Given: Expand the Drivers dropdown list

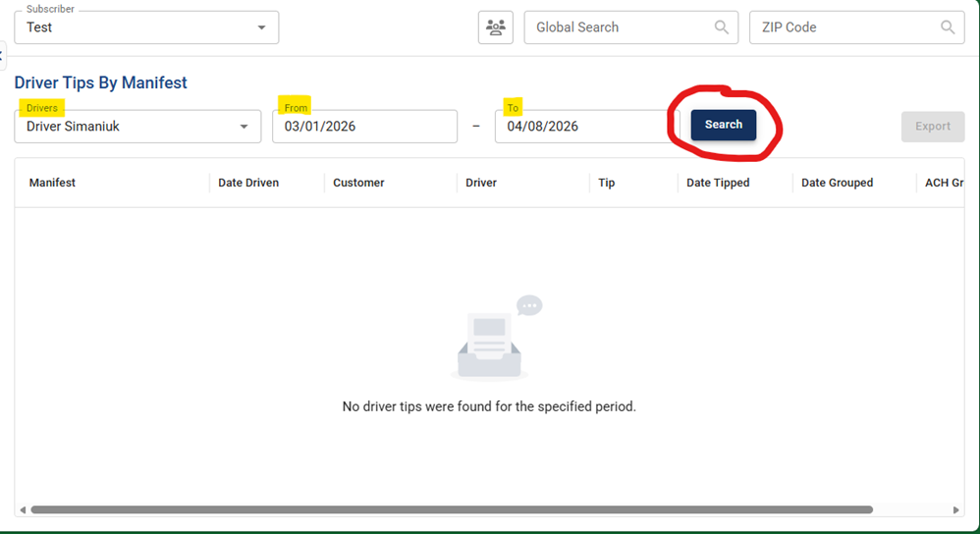Looking at the screenshot, I should 244,127.
